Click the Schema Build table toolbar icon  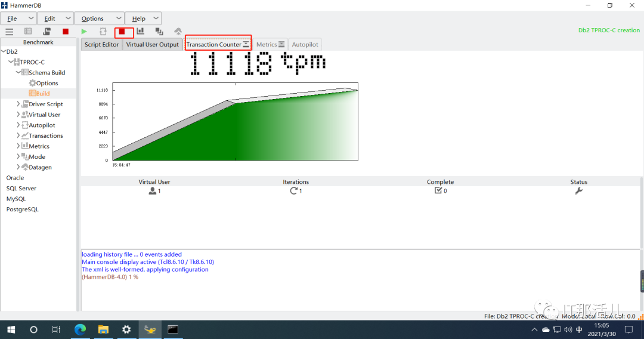(28, 31)
